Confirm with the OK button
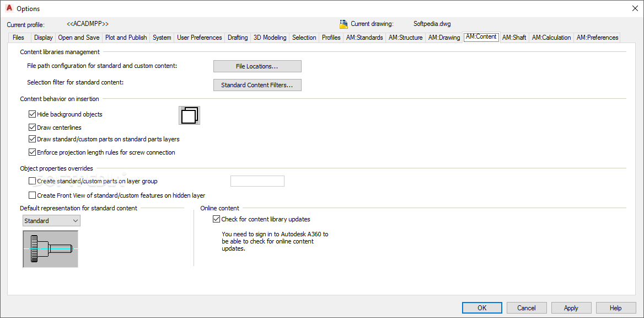Screen dimensions: 644x318 coord(482,308)
